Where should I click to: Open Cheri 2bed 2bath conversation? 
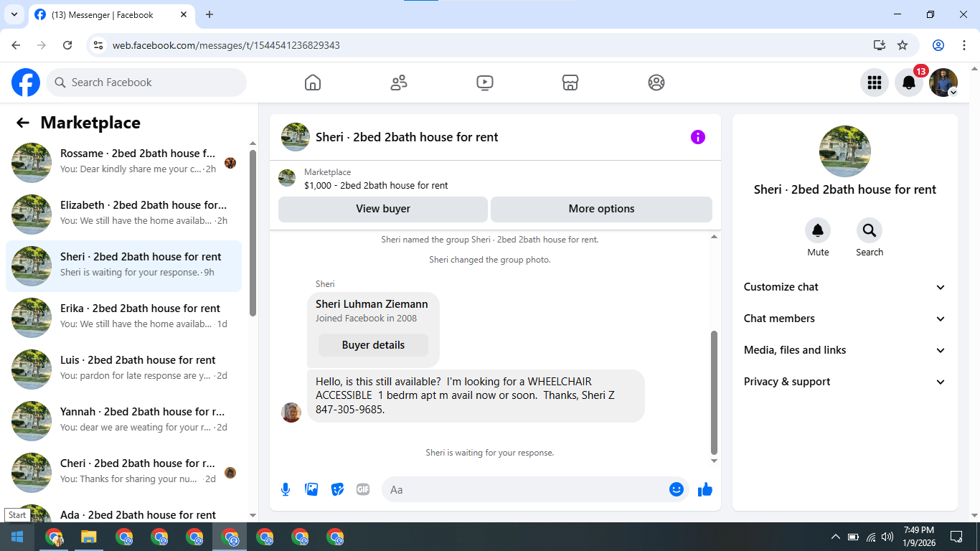[x=123, y=472]
